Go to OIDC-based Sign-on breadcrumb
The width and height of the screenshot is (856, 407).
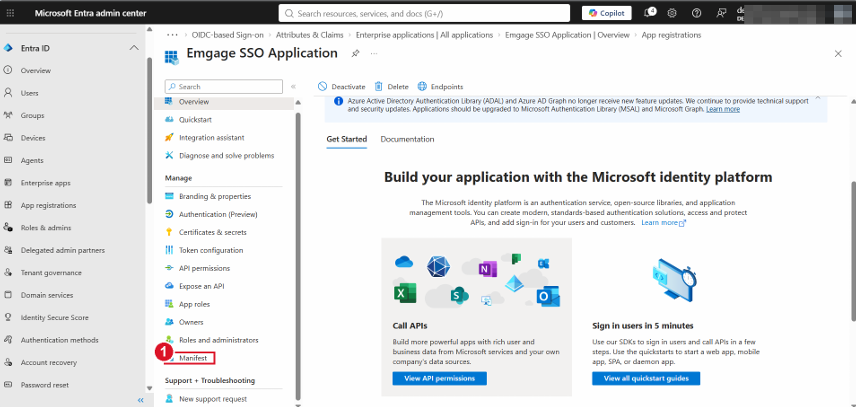[x=228, y=34]
